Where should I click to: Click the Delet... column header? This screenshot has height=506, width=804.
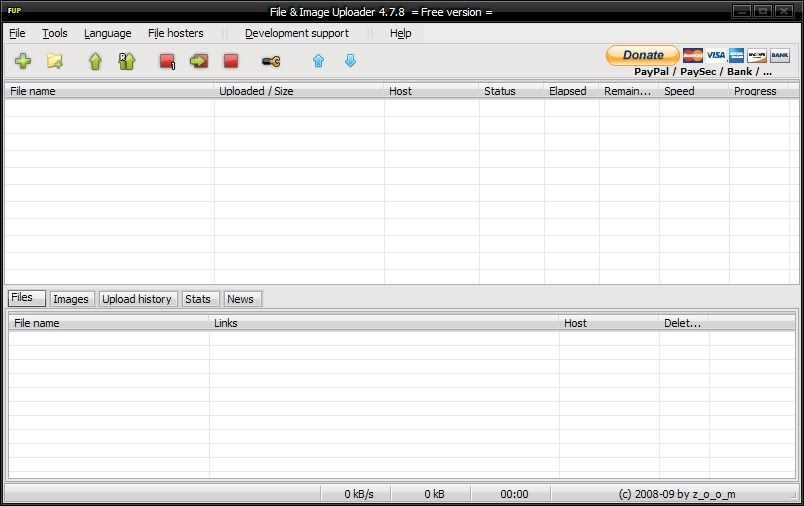pyautogui.click(x=684, y=323)
